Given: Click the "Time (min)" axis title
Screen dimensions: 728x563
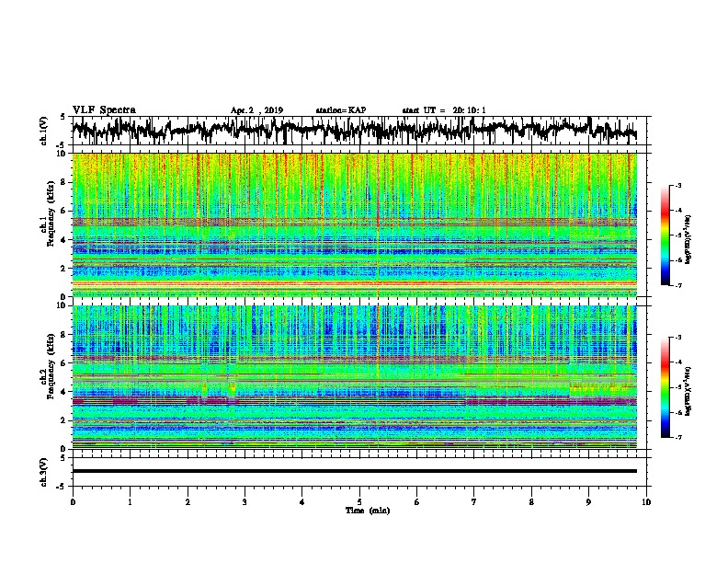Looking at the screenshot, I should pos(368,511).
